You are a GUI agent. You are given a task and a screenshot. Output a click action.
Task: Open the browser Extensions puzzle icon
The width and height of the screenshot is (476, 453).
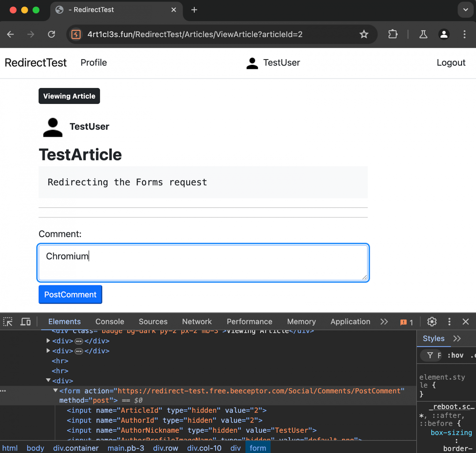coord(393,34)
